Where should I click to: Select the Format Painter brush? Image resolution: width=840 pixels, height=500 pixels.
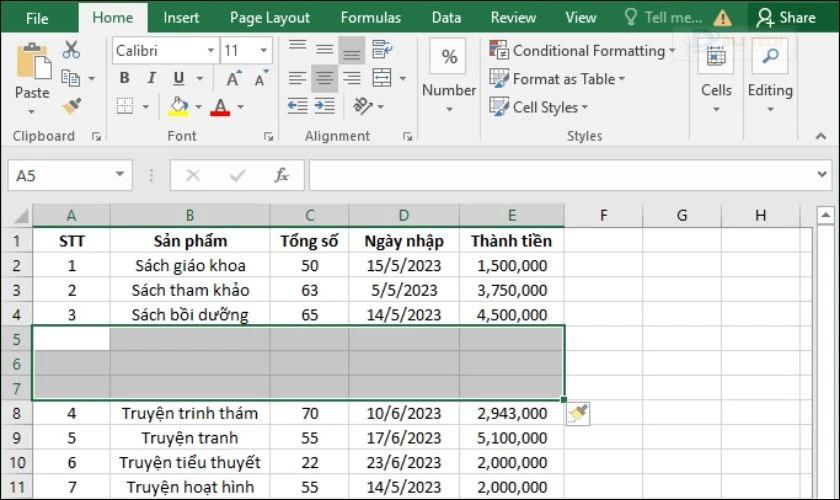coord(71,106)
